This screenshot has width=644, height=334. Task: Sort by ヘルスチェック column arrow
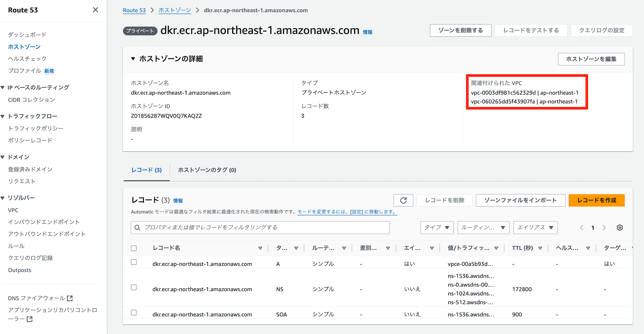588,248
